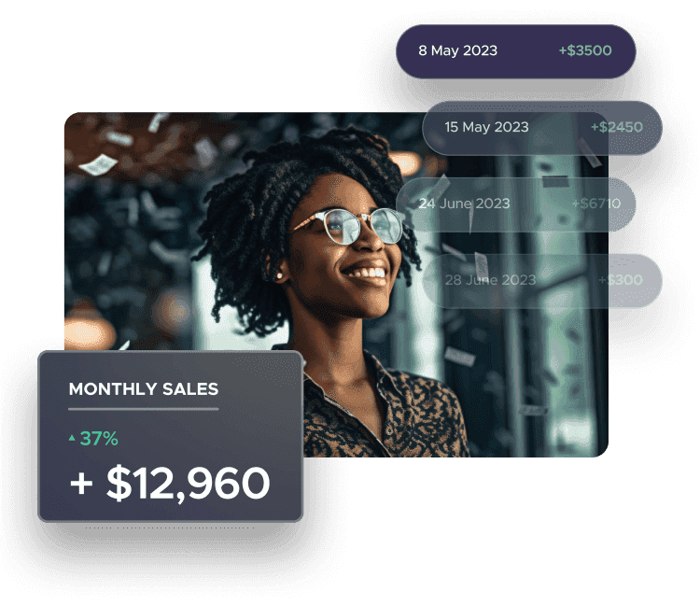Click the 24 June 2023 date text
The image size is (700, 605).
(x=464, y=204)
